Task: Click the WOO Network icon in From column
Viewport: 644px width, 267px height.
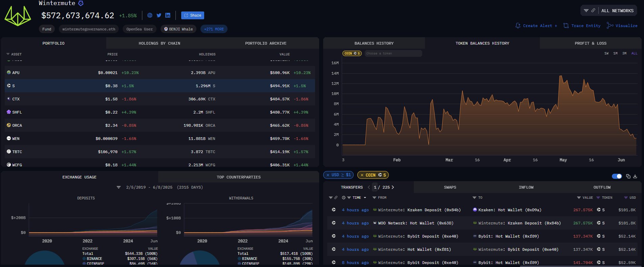Action: point(375,223)
